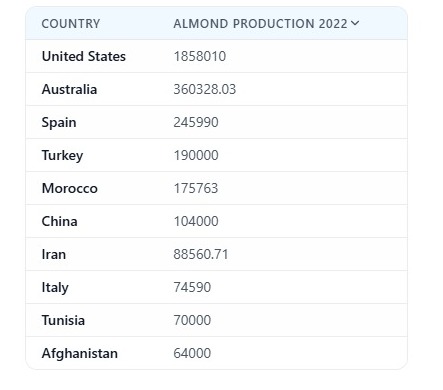This screenshot has height=390, width=443.
Task: Click the 245990 value for Spain
Action: tap(196, 122)
